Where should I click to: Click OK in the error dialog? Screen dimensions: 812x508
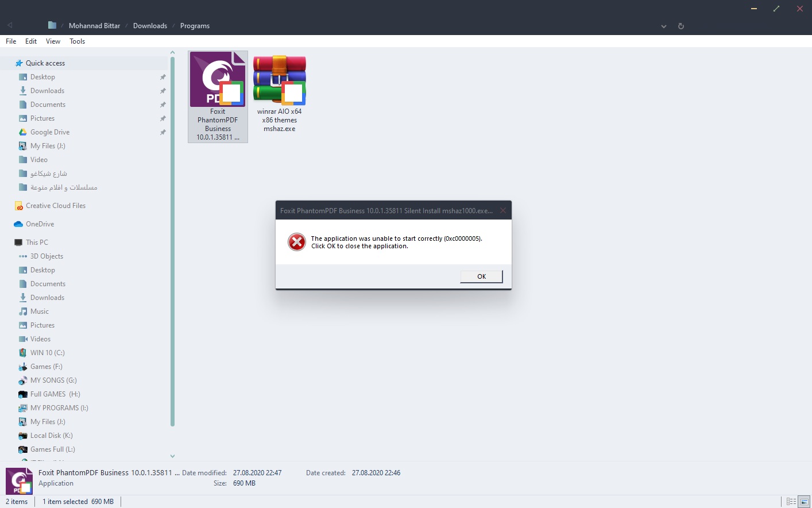(481, 276)
